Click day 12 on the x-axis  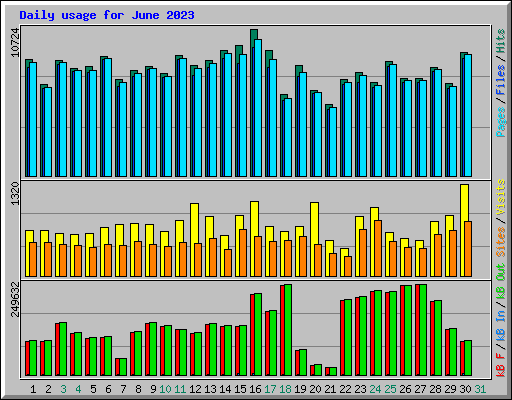pyautogui.click(x=195, y=389)
